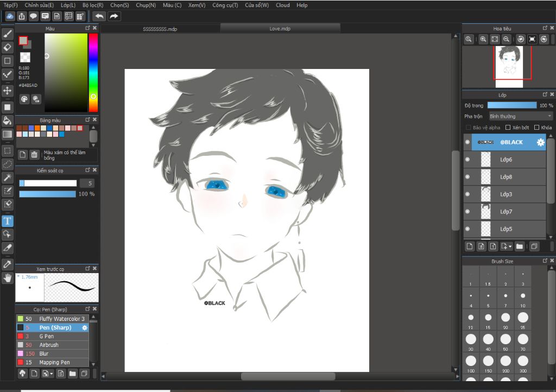Screen dimensions: 556x392
Task: Toggle the Xén bớt clipping checkbox
Action: 508,128
